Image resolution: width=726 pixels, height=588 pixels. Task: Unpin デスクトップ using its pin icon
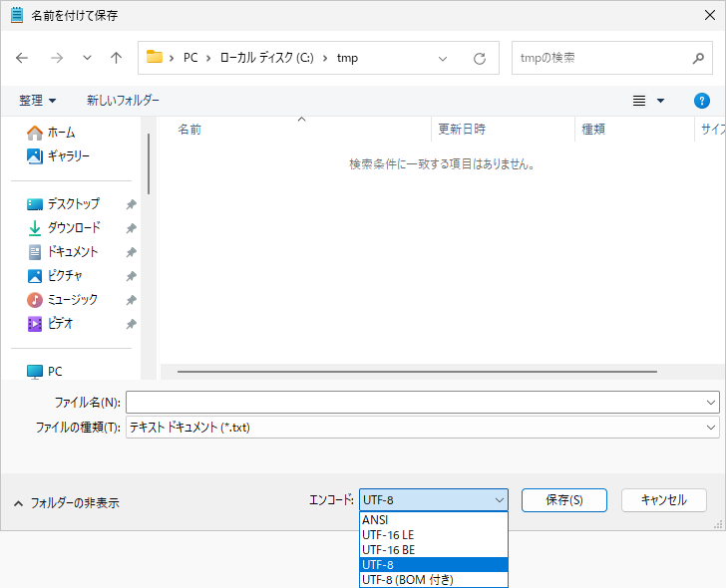pos(131,204)
